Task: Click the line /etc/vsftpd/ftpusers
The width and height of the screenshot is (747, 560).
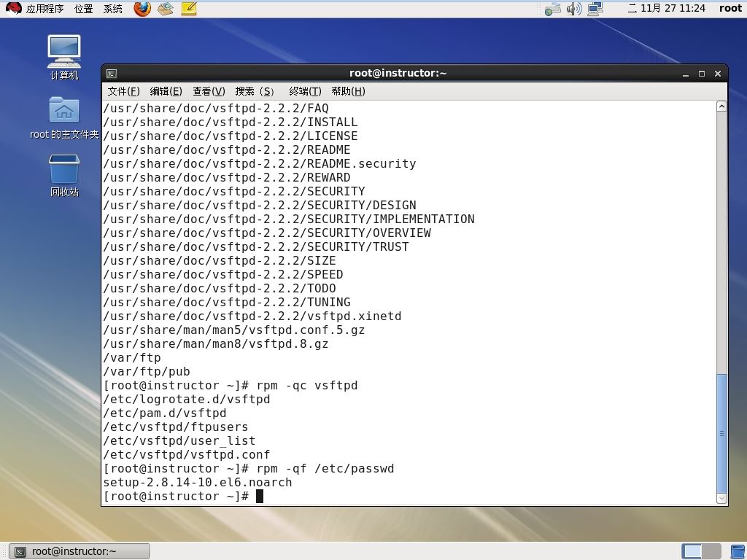Action: (176, 427)
